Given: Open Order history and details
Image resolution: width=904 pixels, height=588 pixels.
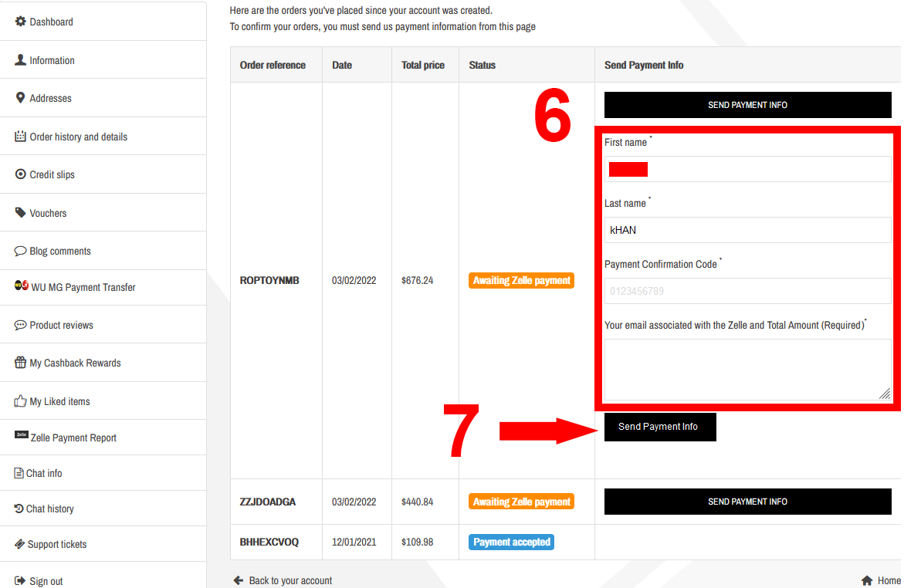Looking at the screenshot, I should click(x=78, y=137).
